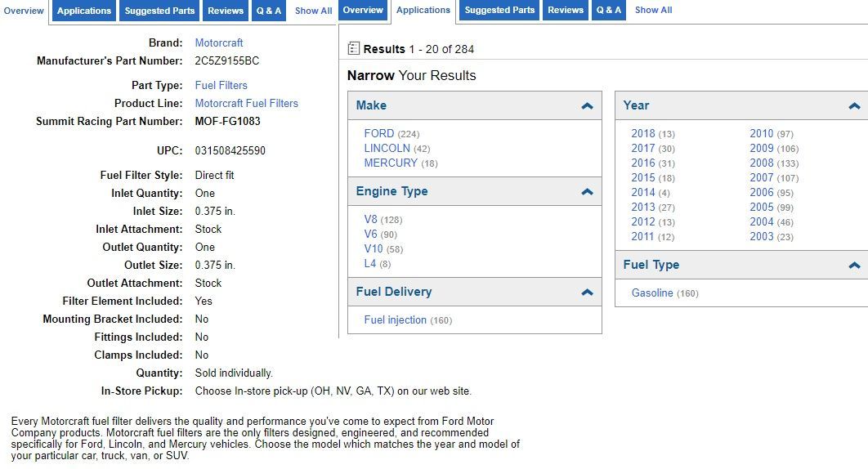Select the left Applications tab
868x469 pixels.
84,11
